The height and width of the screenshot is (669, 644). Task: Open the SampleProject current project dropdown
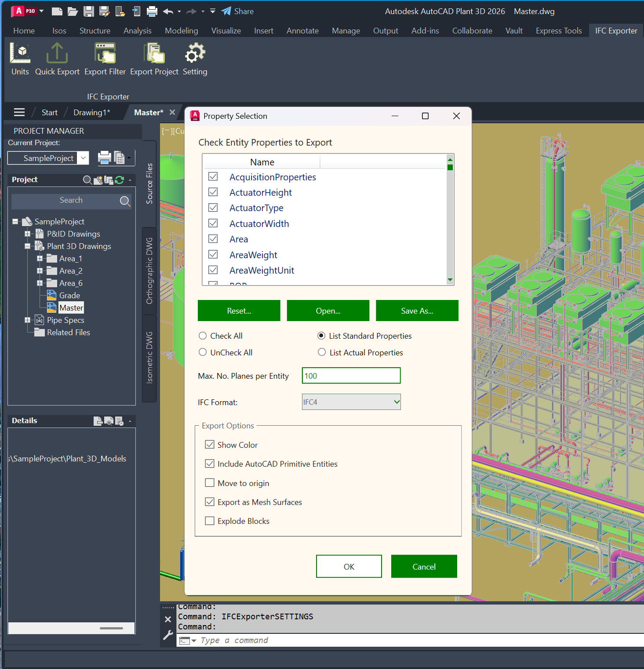coord(83,158)
